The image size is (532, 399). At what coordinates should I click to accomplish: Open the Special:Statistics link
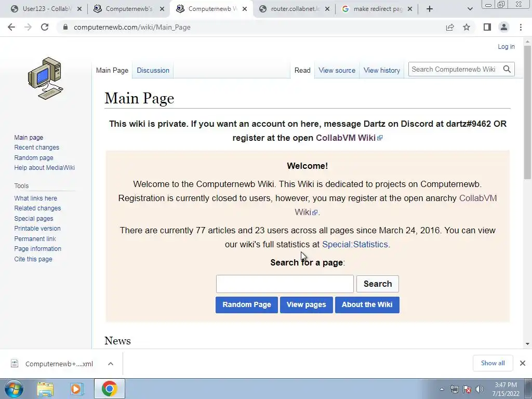[355, 244]
